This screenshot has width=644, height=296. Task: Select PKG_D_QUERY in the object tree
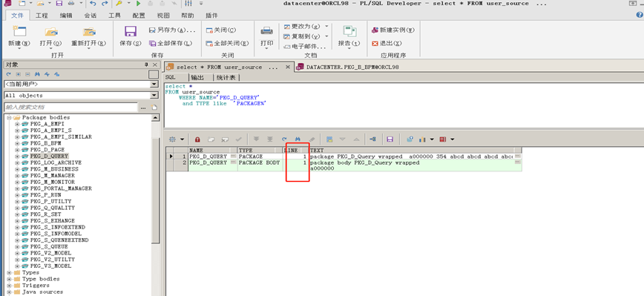[49, 157]
